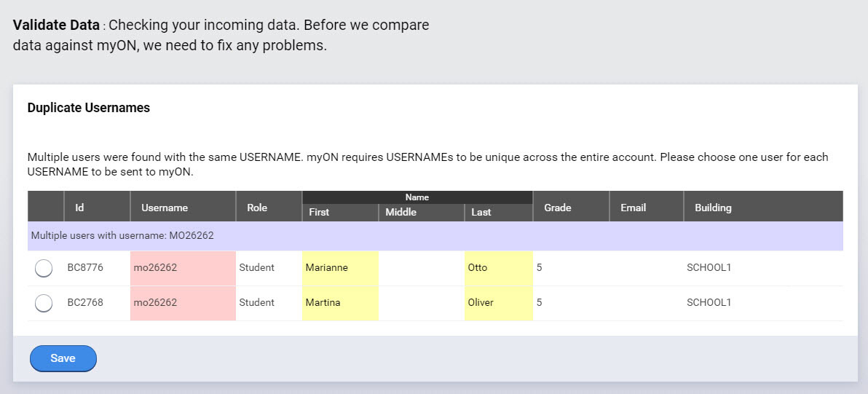Click the Email column header

[x=647, y=206]
